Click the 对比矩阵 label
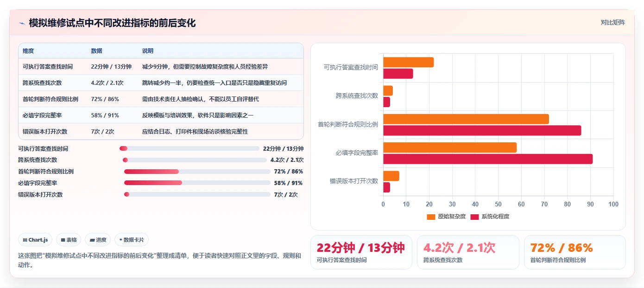Viewport: 644px width, 288px height. tap(612, 22)
